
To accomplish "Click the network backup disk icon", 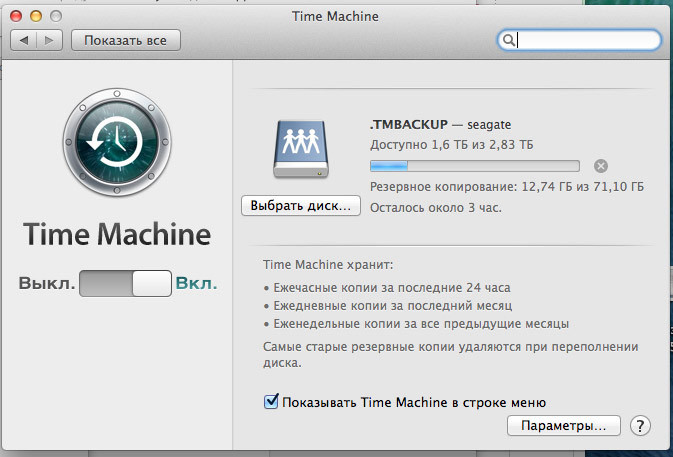I will click(x=299, y=152).
